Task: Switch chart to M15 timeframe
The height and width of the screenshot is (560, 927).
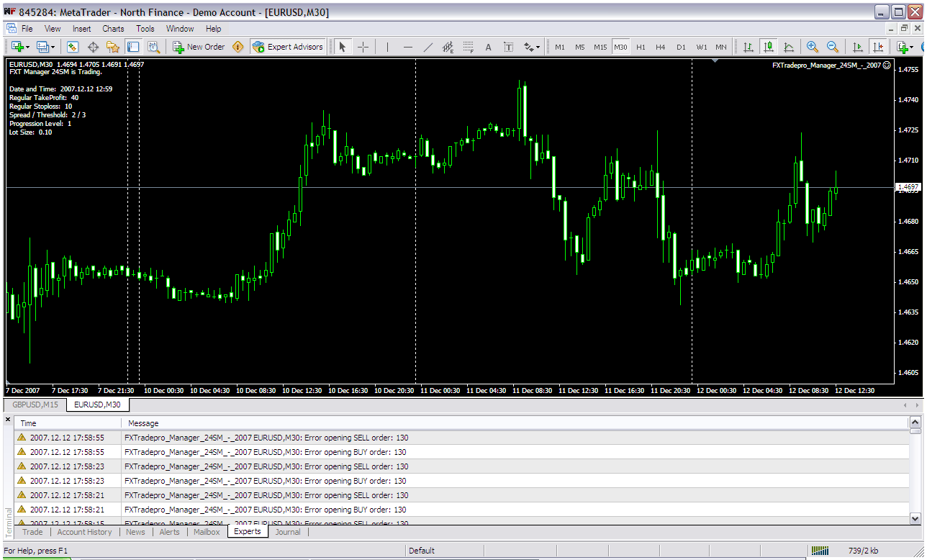Action: 600,47
